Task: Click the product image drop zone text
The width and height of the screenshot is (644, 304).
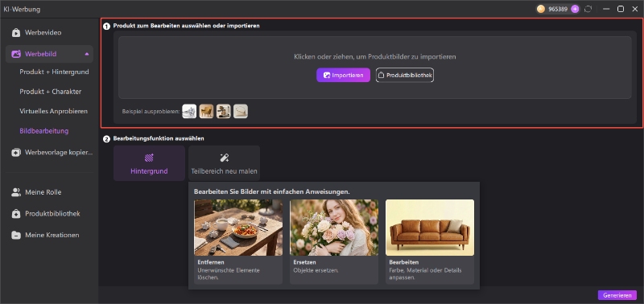Action: (375, 56)
